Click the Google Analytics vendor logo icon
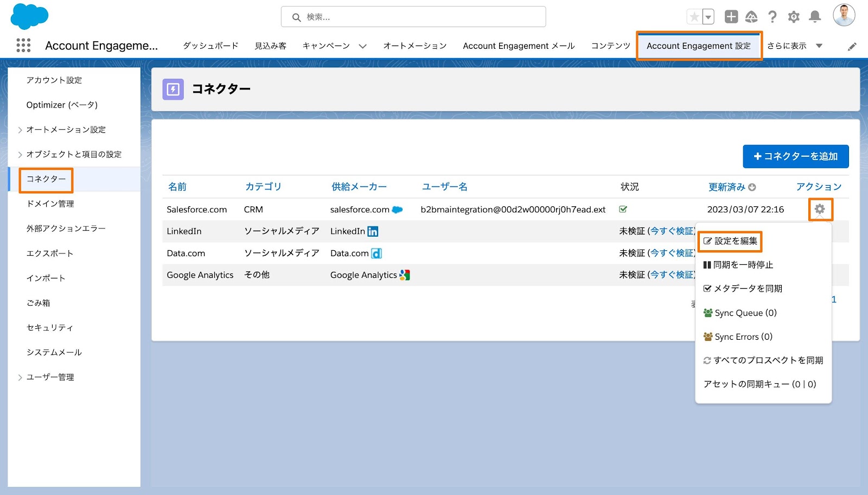 [405, 275]
